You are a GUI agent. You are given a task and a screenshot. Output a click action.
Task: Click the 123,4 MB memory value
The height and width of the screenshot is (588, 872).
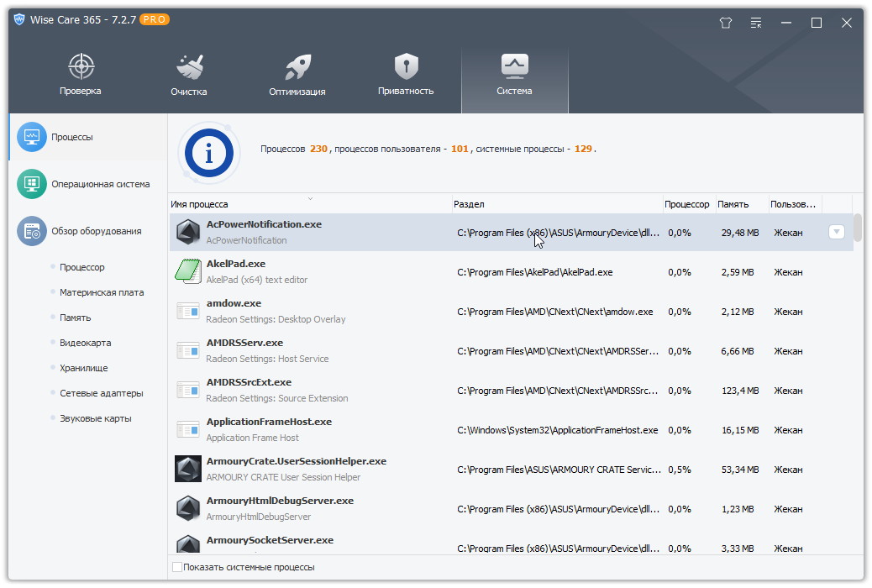(740, 391)
